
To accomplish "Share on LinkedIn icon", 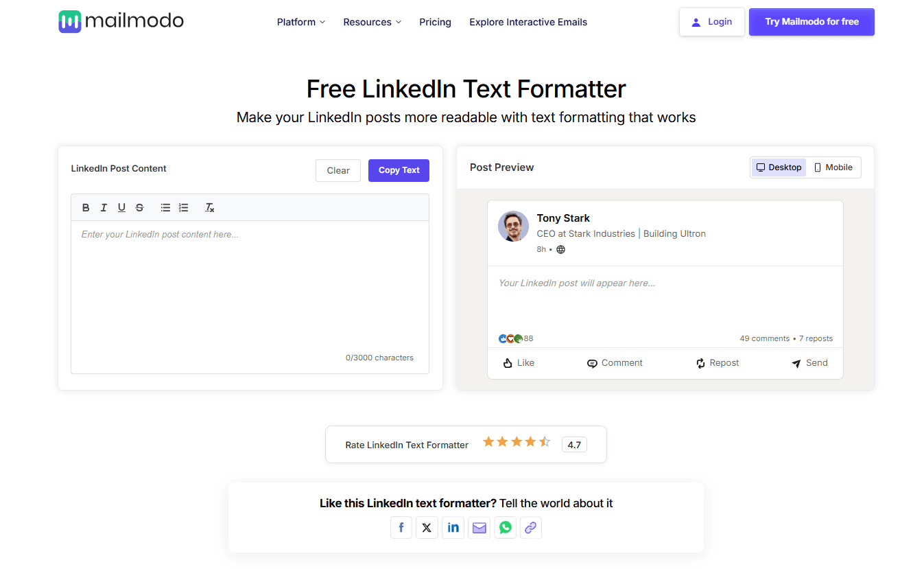I will pos(453,527).
